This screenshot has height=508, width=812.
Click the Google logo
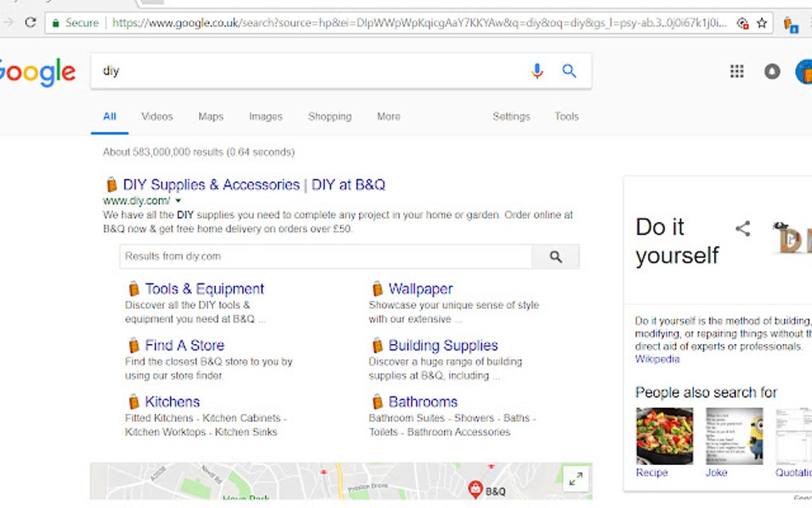pyautogui.click(x=37, y=72)
